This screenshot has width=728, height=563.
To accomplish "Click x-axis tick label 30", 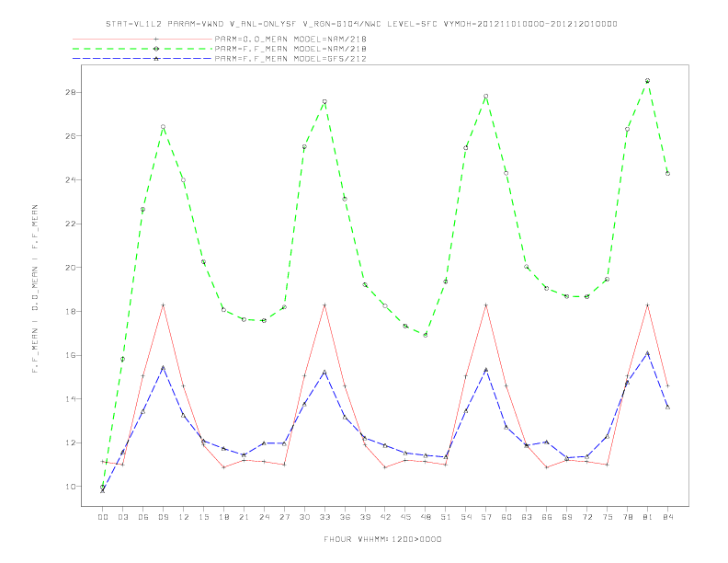I will point(304,517).
